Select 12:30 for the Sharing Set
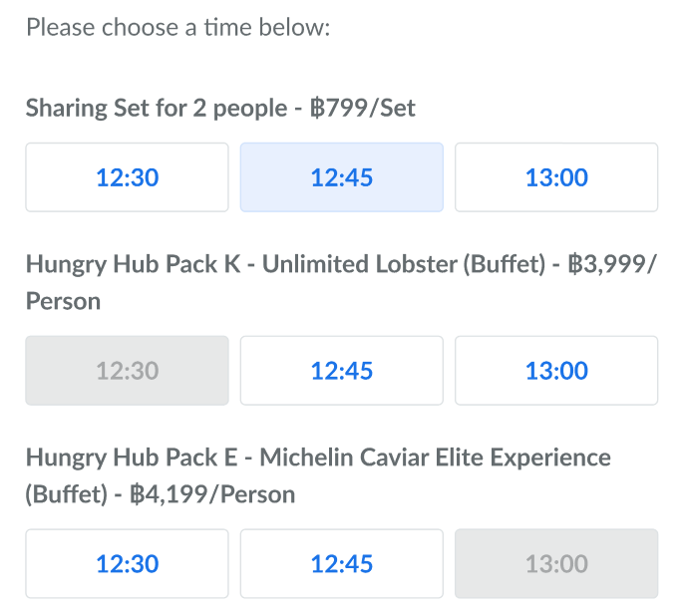The image size is (685, 616). (127, 177)
